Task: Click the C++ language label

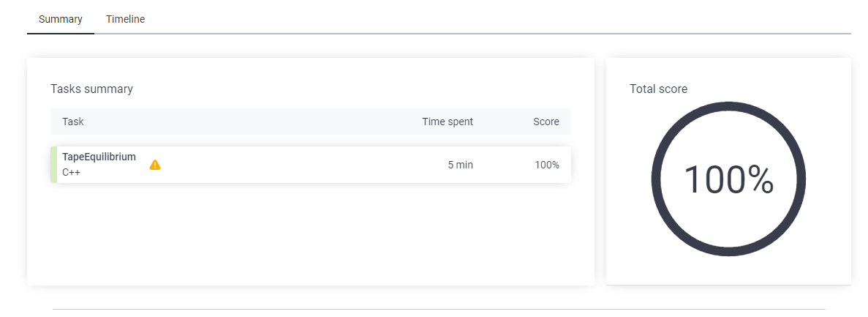Action: (x=71, y=172)
